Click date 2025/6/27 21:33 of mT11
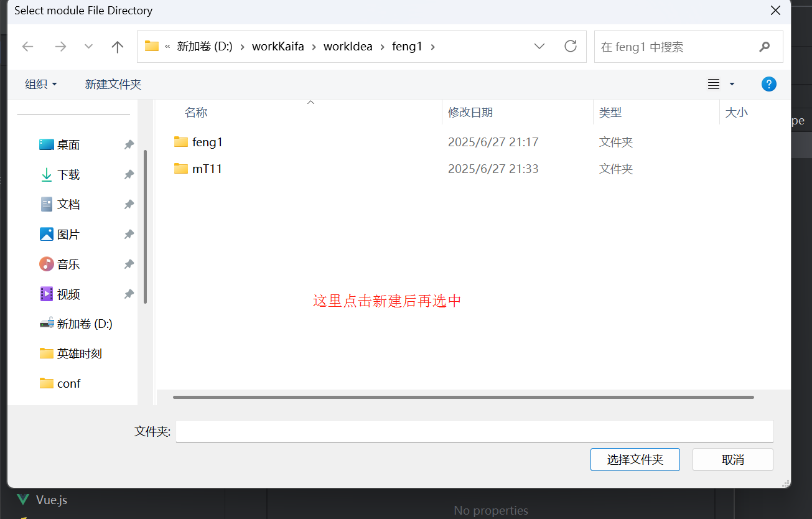The height and width of the screenshot is (519, 812). click(493, 169)
